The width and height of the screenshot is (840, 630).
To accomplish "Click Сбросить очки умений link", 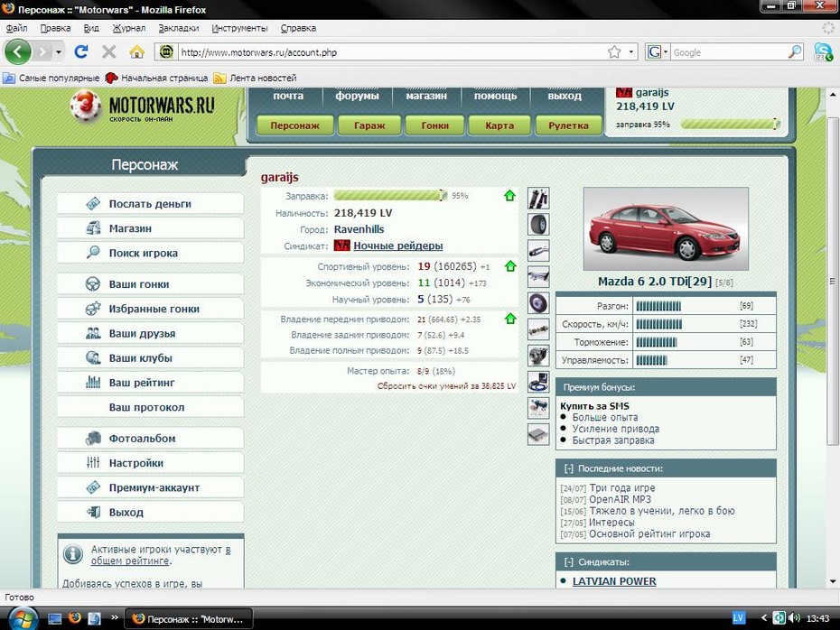I will (446, 386).
